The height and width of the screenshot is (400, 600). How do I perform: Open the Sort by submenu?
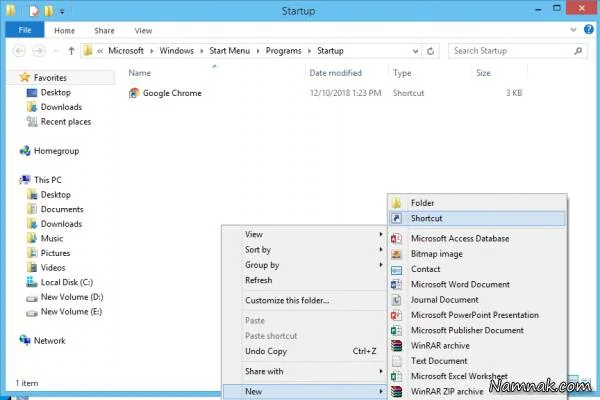click(x=304, y=250)
